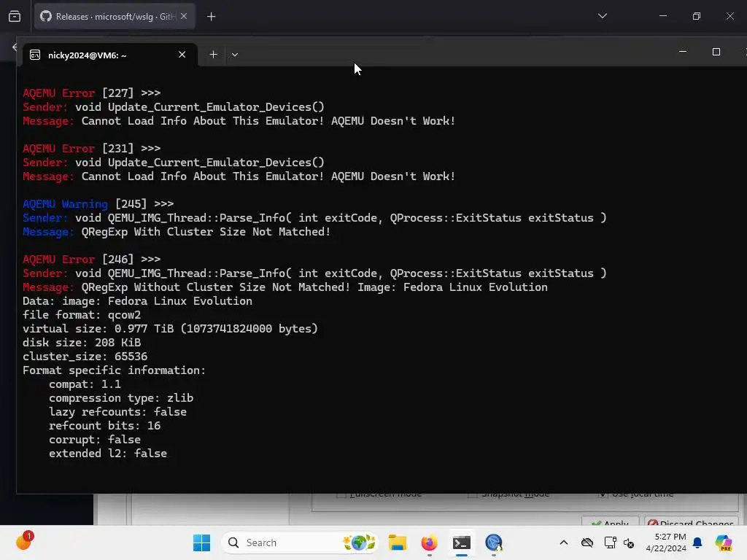Screen dimensions: 747x560
Task: Click the line 'disk size: 208 KiB'
Action: pos(82,343)
